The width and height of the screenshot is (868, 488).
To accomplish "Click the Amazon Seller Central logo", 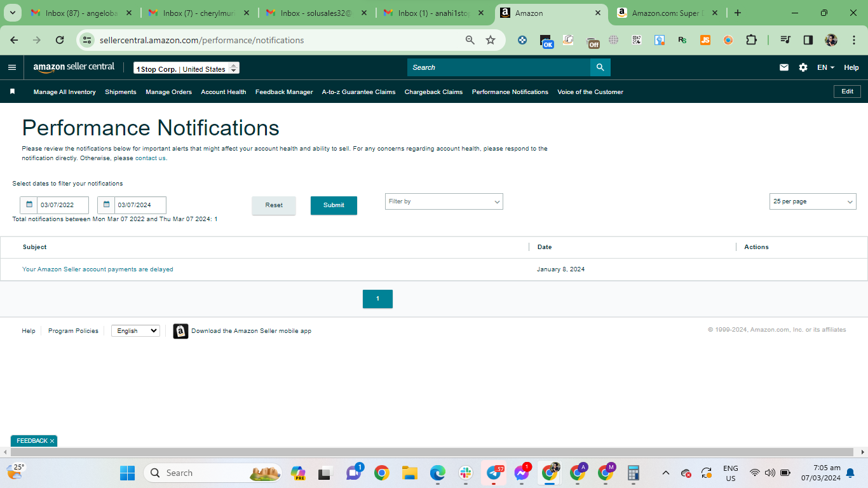I will 74,67.
